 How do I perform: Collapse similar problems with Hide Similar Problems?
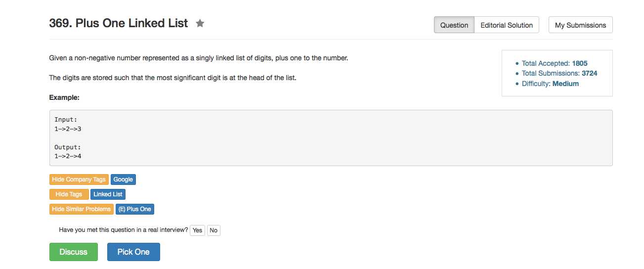click(82, 209)
